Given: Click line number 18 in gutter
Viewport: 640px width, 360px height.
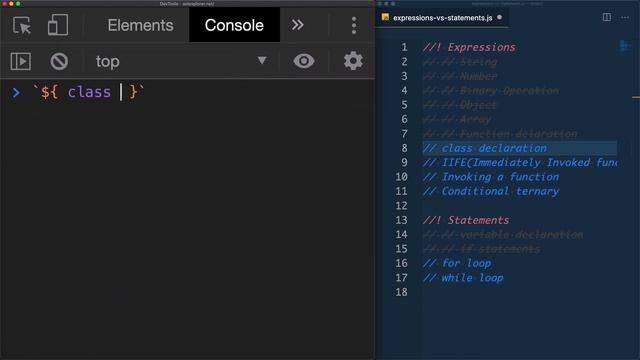Looking at the screenshot, I should point(401,292).
